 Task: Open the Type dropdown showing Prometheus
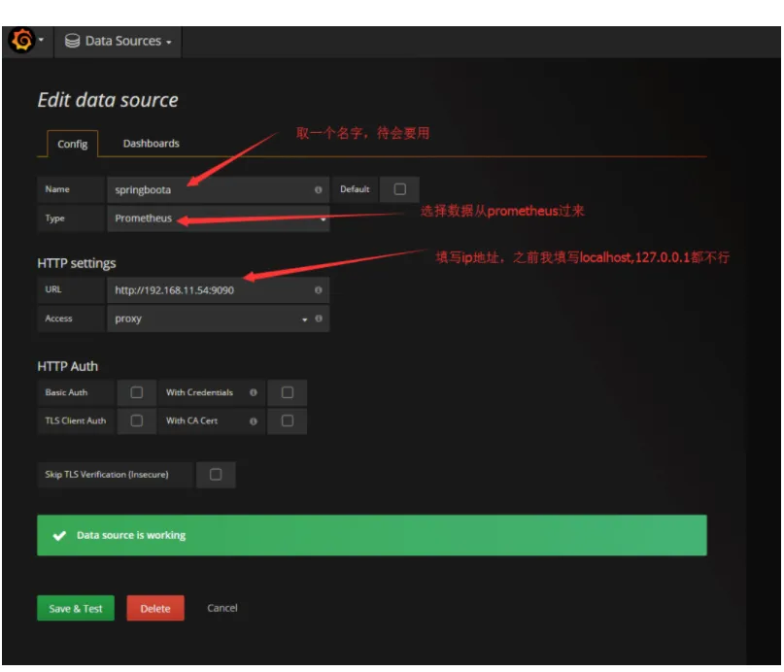[218, 218]
